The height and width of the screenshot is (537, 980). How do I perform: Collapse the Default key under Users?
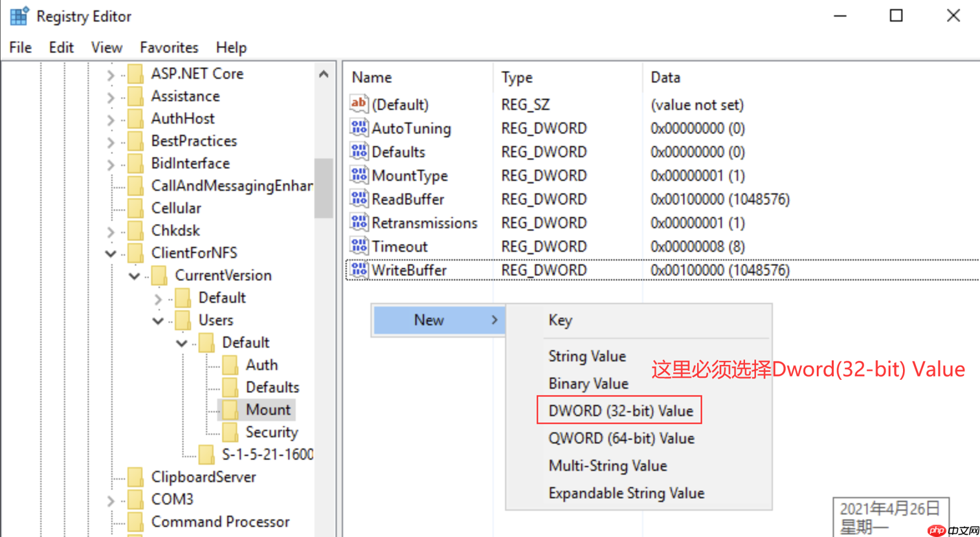click(182, 343)
